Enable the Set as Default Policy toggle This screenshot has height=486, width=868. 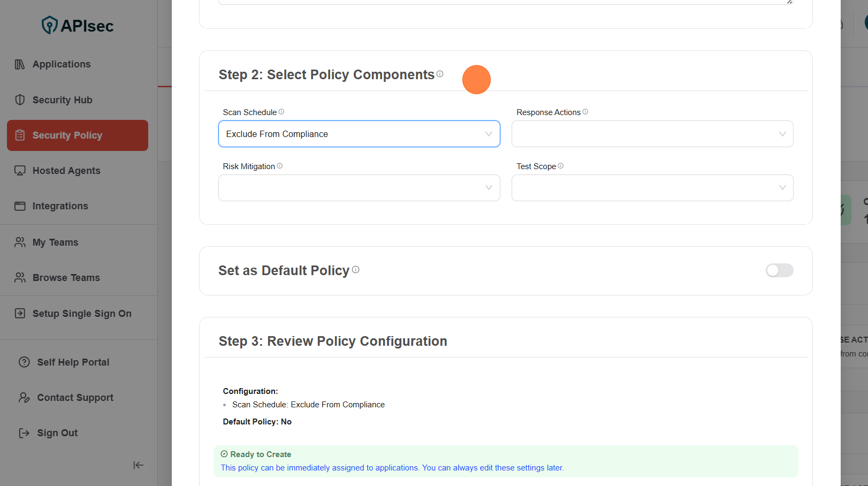[779, 270]
